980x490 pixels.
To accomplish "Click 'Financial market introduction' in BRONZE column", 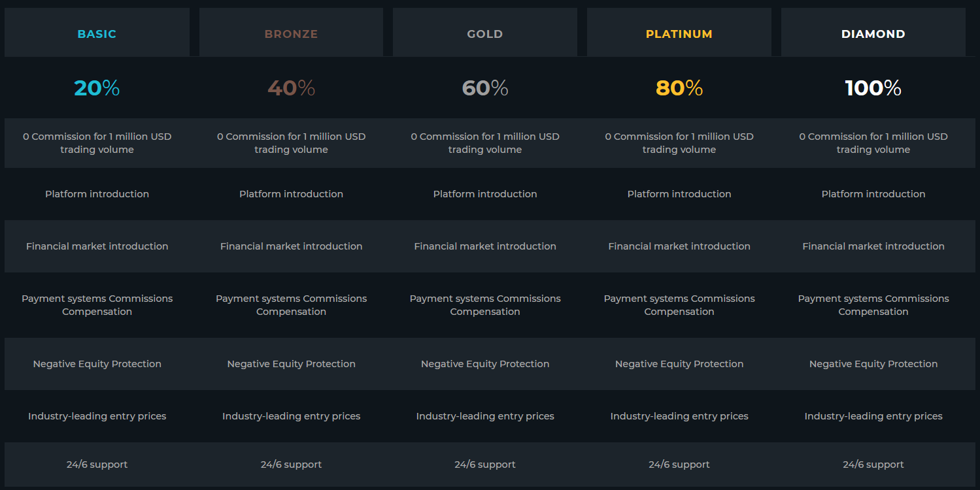I will tap(291, 246).
